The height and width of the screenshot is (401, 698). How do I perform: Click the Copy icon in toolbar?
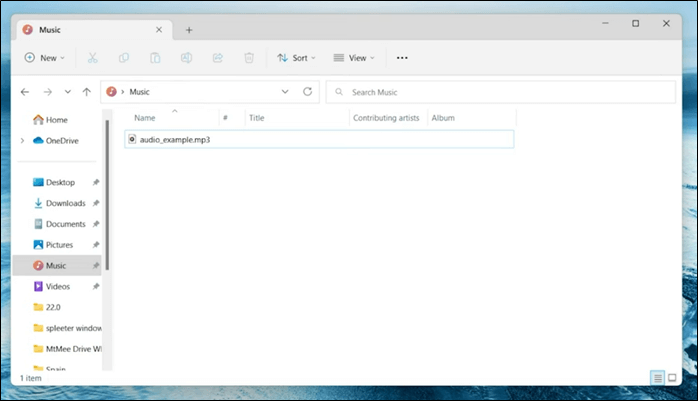pos(123,58)
